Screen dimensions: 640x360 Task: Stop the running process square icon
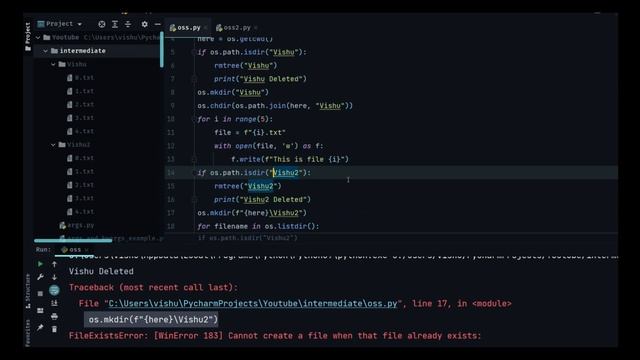point(40,293)
